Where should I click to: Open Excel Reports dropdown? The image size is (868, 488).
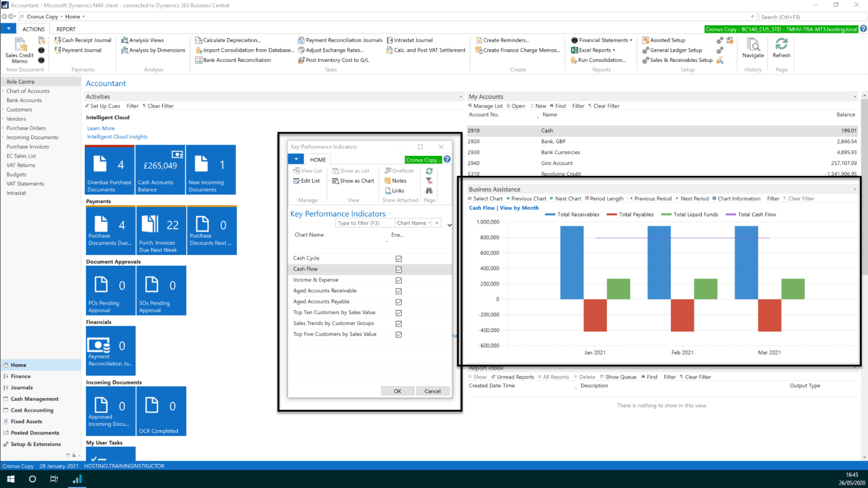593,50
